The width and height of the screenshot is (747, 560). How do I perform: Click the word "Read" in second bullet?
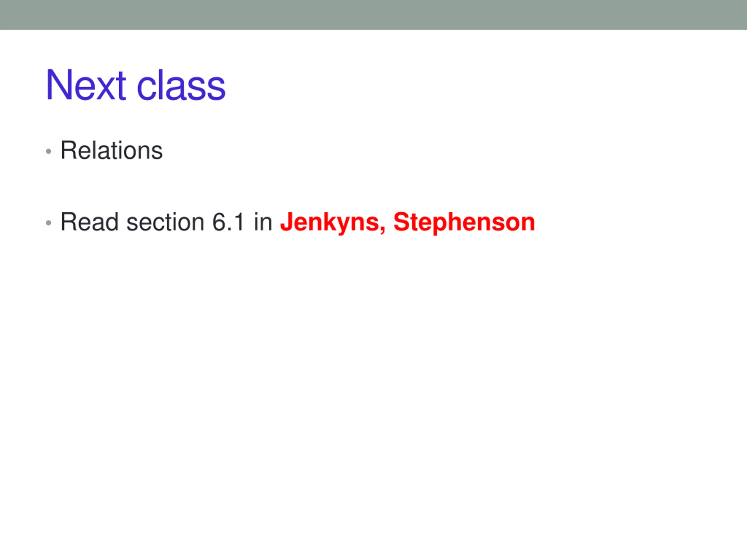click(x=89, y=222)
